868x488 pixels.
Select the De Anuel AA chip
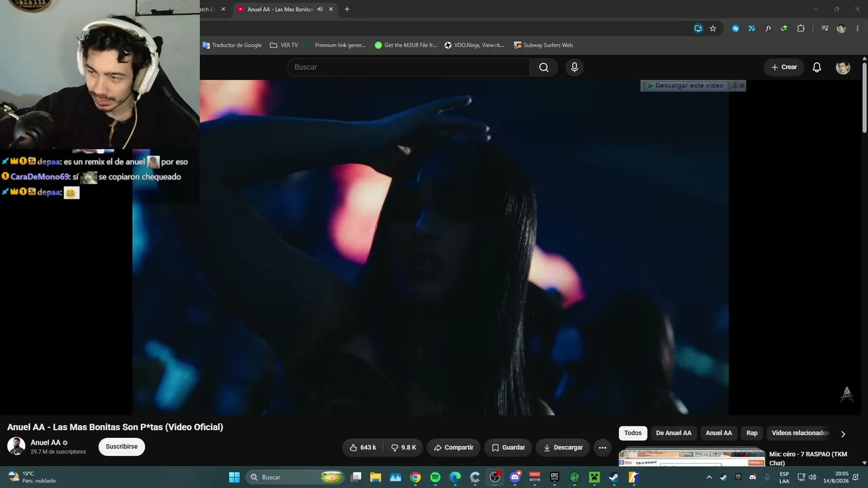673,433
